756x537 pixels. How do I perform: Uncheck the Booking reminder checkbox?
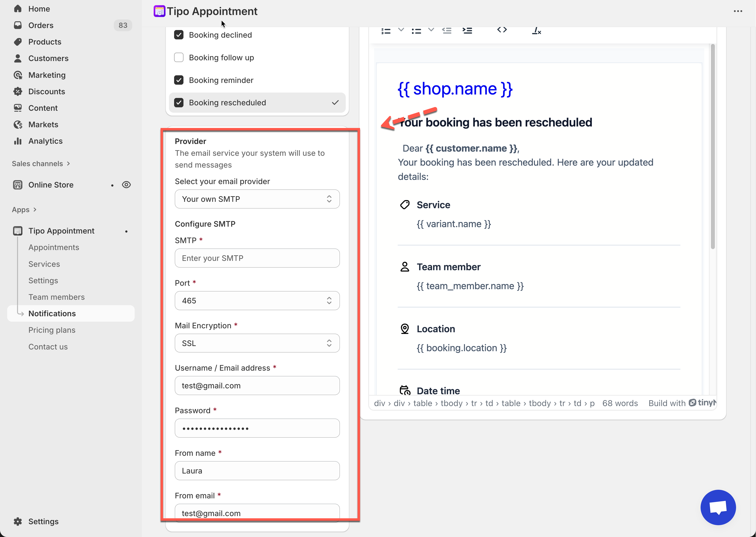click(x=179, y=80)
